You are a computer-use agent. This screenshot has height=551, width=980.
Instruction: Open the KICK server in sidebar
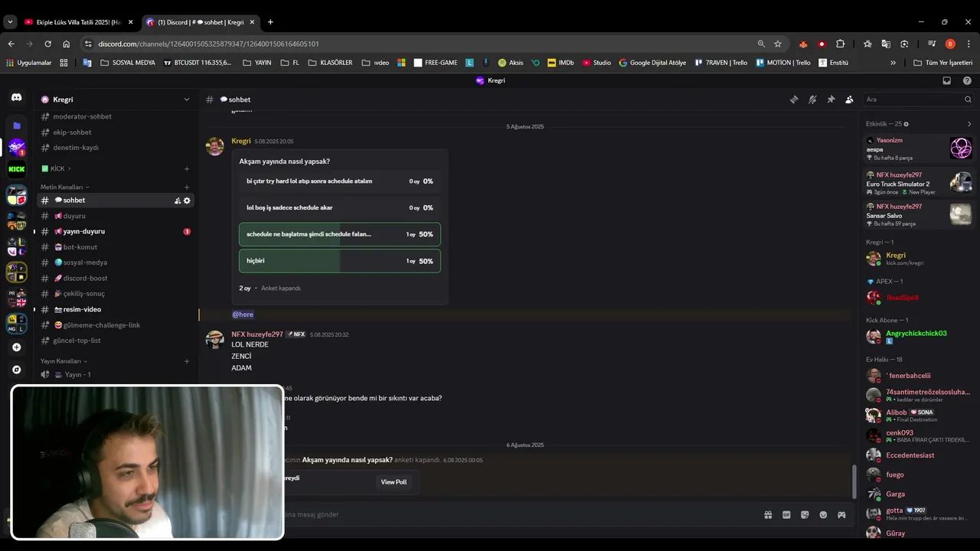16,169
